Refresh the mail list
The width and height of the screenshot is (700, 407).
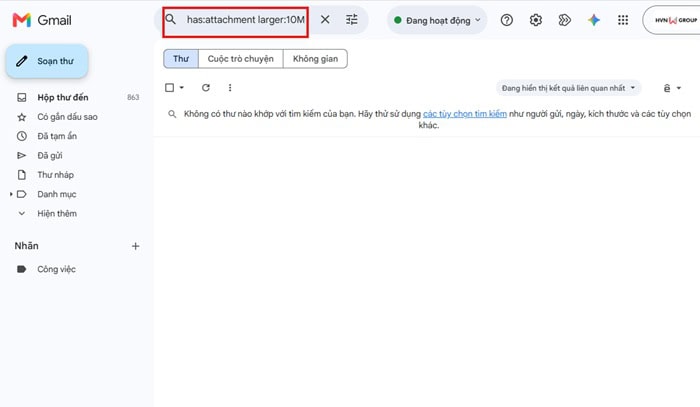206,87
